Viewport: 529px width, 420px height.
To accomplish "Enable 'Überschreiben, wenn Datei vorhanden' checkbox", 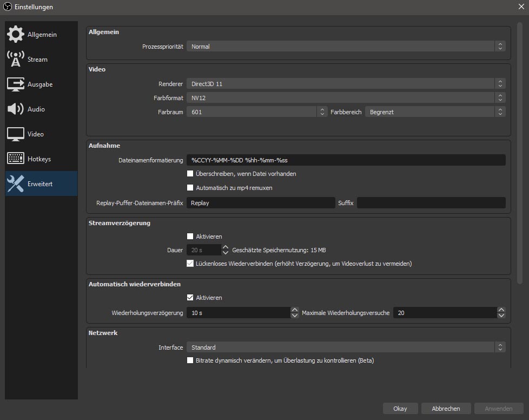I will (190, 174).
